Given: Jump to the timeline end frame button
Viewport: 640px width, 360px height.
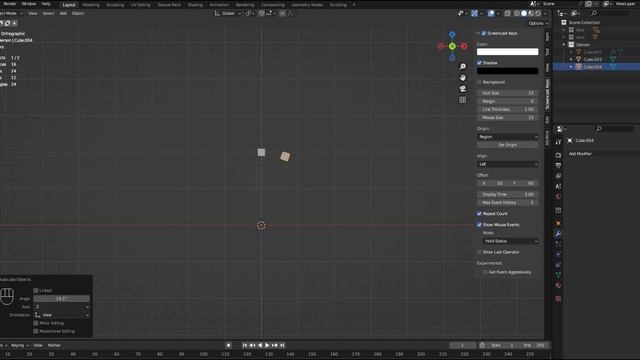Looking at the screenshot, I should [282, 345].
